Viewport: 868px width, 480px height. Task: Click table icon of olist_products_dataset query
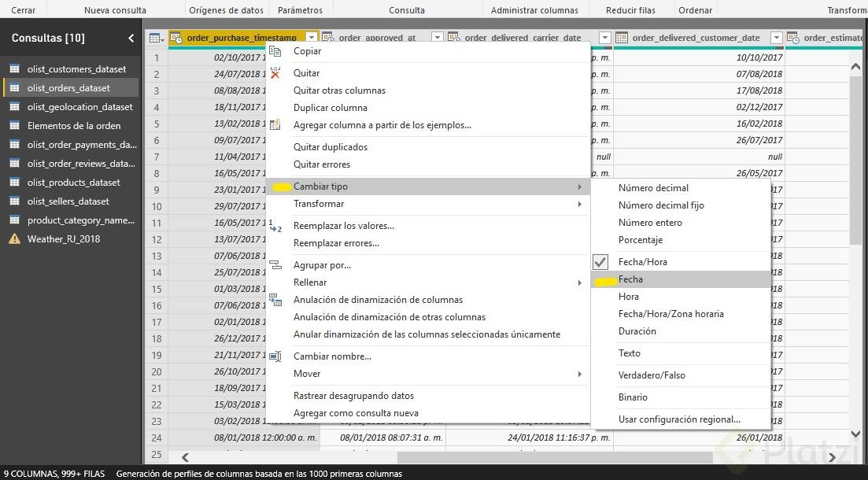click(15, 183)
